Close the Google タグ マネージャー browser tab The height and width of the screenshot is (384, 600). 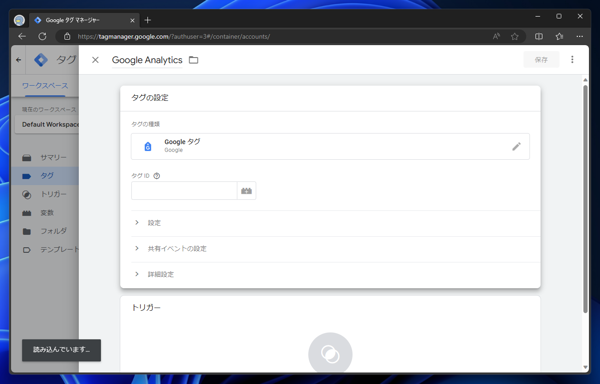(x=132, y=20)
